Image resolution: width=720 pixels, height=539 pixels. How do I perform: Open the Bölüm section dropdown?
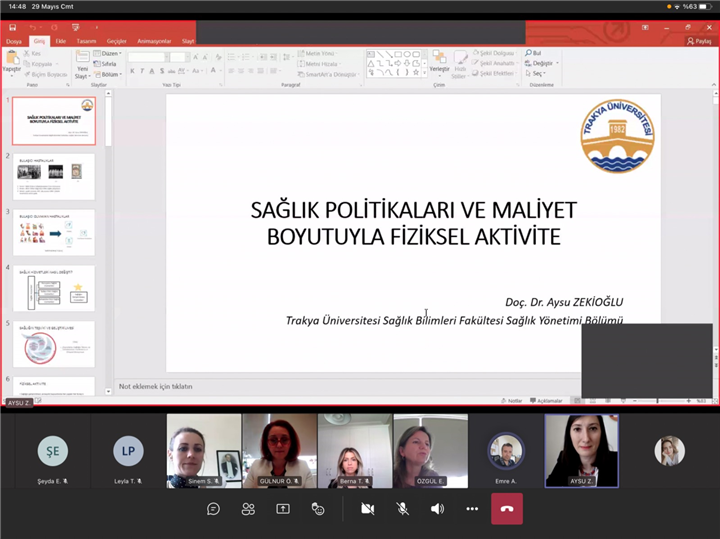(107, 74)
